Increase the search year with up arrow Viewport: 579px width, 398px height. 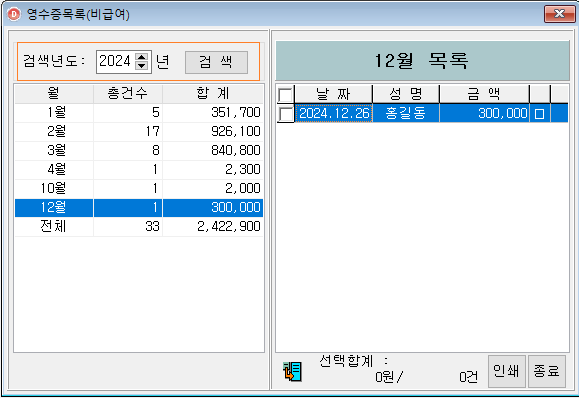click(x=142, y=57)
